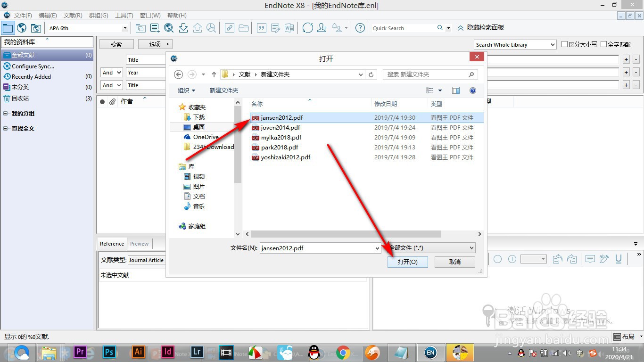Viewport: 644px width, 362px height.
Task: Click New Reference toolbar icon
Action: point(155,28)
